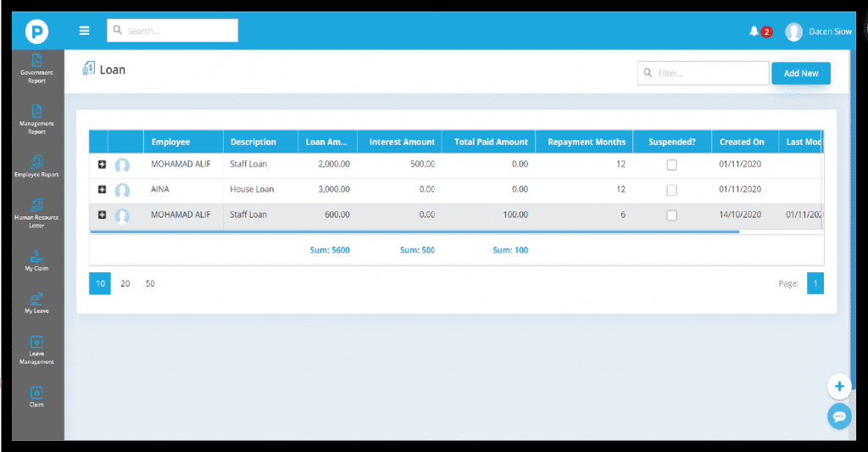Open the hamburger menu icon
Screen dimensions: 868x452
click(x=84, y=31)
